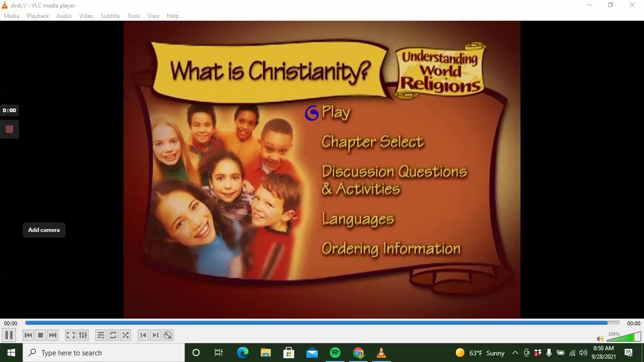Open the DVD menu disc icon

(168, 335)
